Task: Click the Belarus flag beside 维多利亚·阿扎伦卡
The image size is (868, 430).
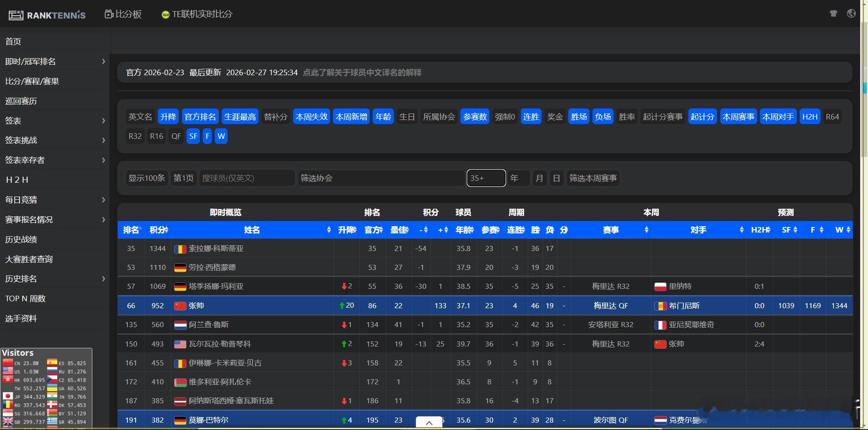Action: pos(180,382)
